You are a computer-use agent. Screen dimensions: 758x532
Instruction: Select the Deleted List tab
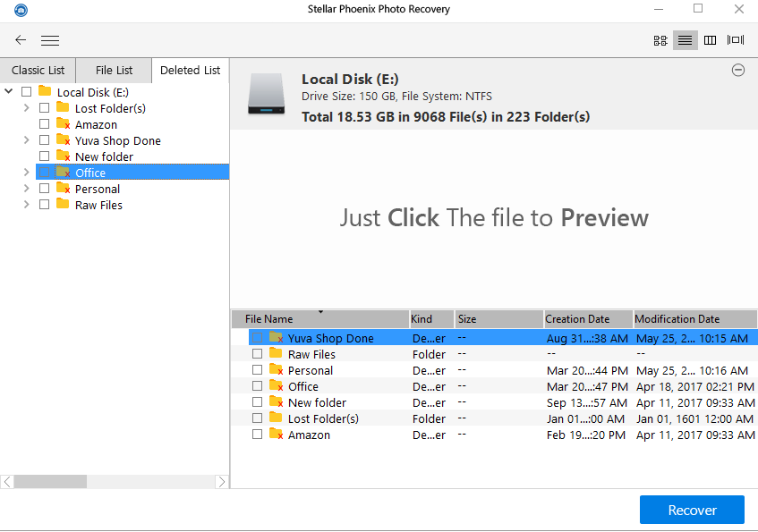tap(191, 71)
